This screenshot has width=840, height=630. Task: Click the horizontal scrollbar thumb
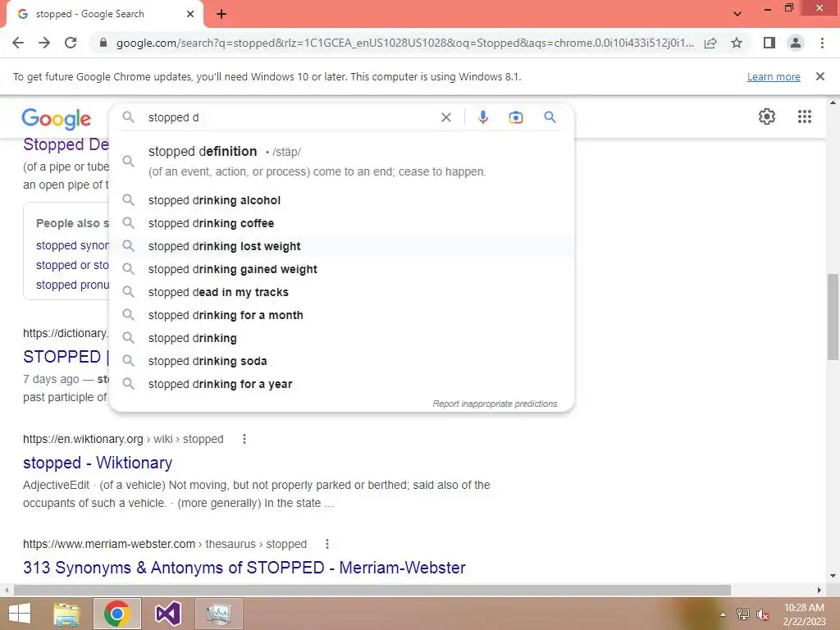pos(372,591)
